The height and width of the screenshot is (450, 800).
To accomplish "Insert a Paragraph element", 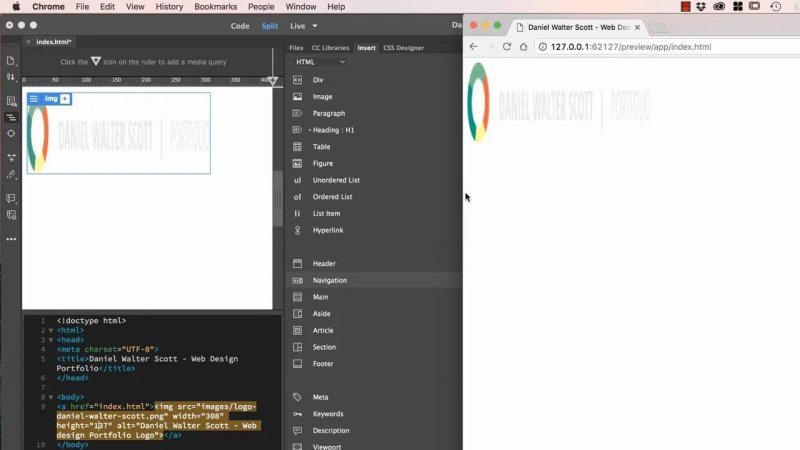I will (x=329, y=113).
